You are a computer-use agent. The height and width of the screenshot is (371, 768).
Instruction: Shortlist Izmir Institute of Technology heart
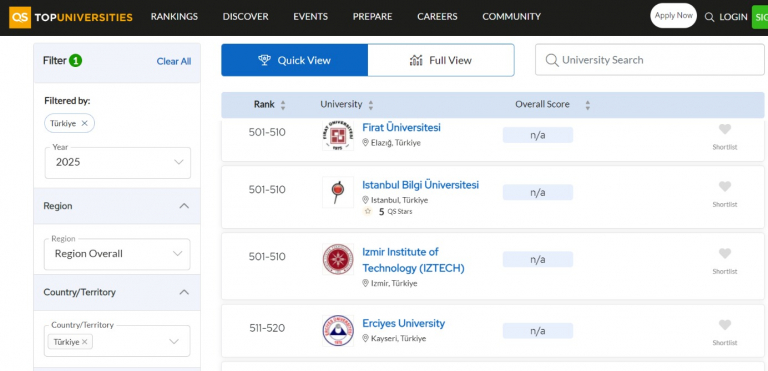pos(724,254)
